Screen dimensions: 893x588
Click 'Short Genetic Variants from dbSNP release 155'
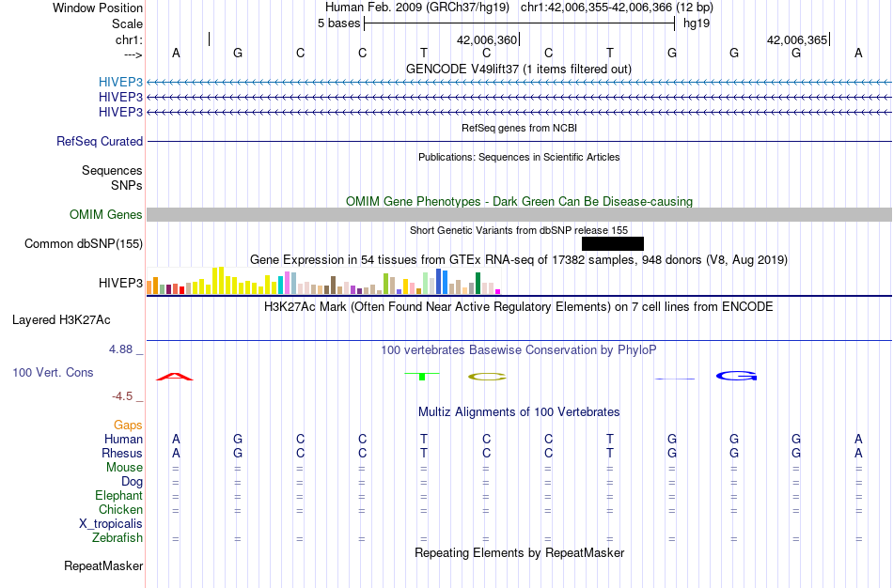(x=519, y=230)
